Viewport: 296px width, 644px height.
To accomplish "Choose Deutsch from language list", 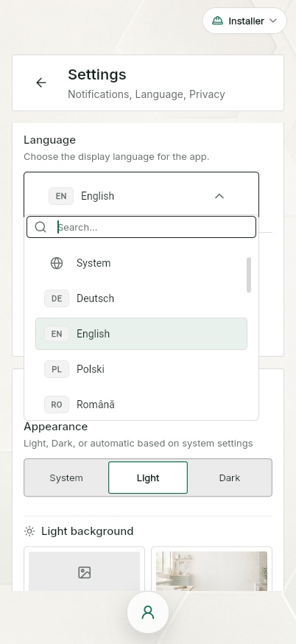I will click(141, 298).
